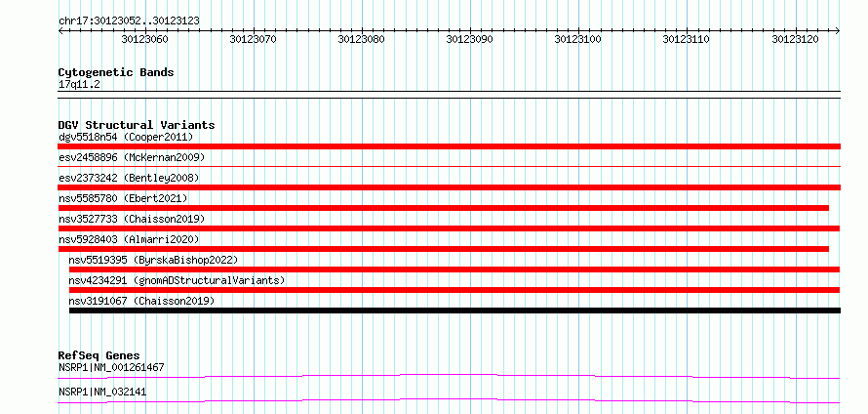This screenshot has height=414, width=868.
Task: Click the chr17:30123052..30123123 coordinate label
Action: pyautogui.click(x=129, y=21)
